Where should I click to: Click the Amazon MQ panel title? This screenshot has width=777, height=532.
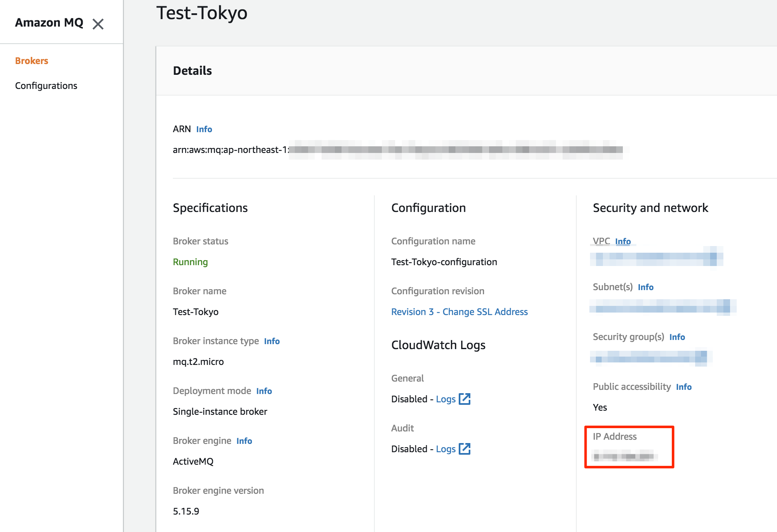coord(49,22)
